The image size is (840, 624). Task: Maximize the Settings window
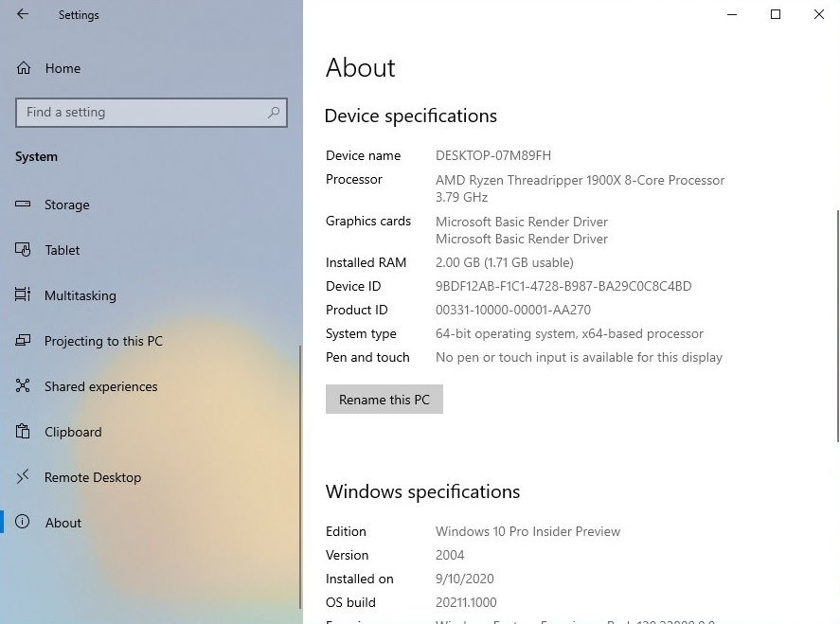(776, 14)
